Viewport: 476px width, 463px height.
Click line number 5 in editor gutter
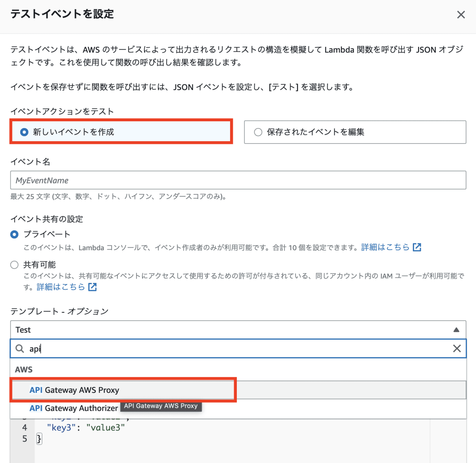pyautogui.click(x=25, y=439)
